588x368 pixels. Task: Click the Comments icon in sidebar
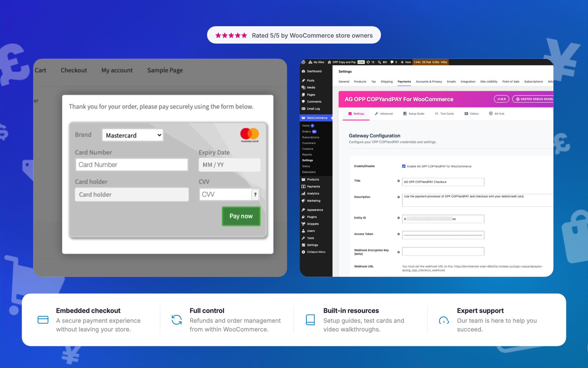[x=304, y=101]
